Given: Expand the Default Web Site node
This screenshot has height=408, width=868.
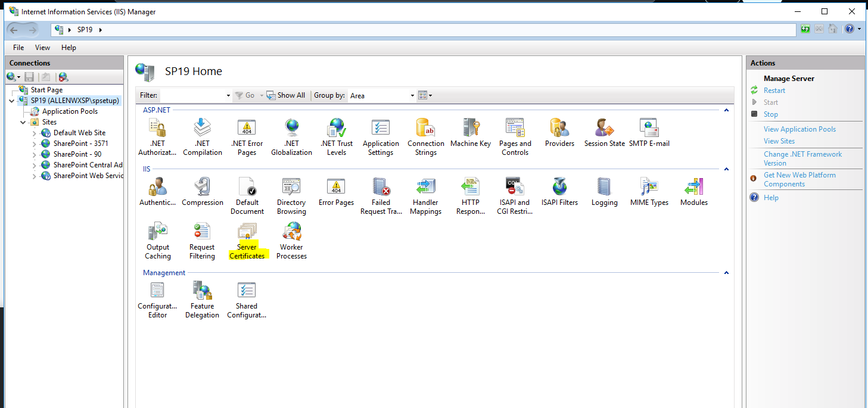Looking at the screenshot, I should pos(35,133).
